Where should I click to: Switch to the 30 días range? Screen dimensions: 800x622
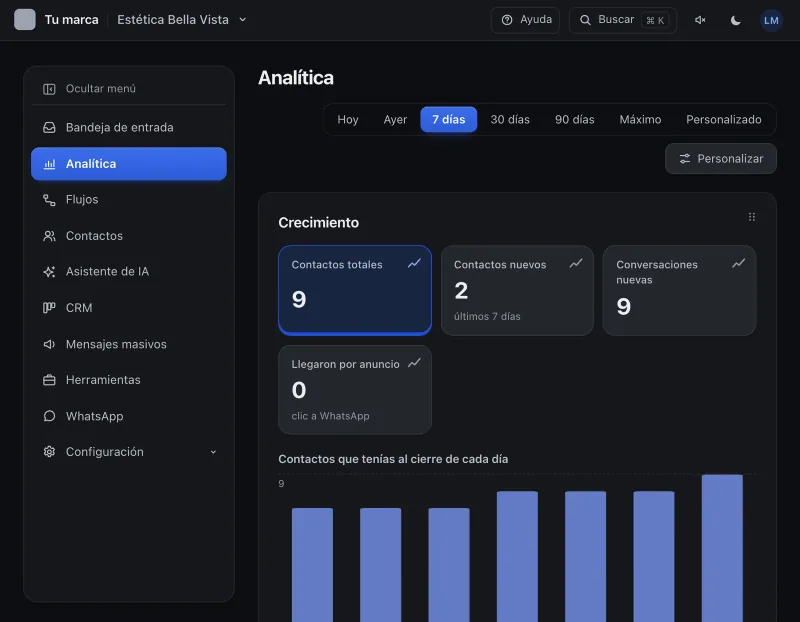pyautogui.click(x=510, y=119)
